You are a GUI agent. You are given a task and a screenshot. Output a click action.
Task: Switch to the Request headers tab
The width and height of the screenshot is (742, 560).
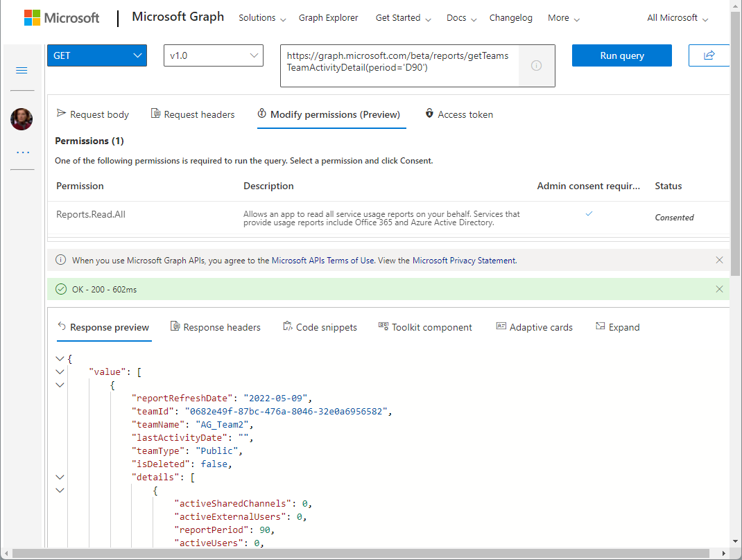(193, 114)
